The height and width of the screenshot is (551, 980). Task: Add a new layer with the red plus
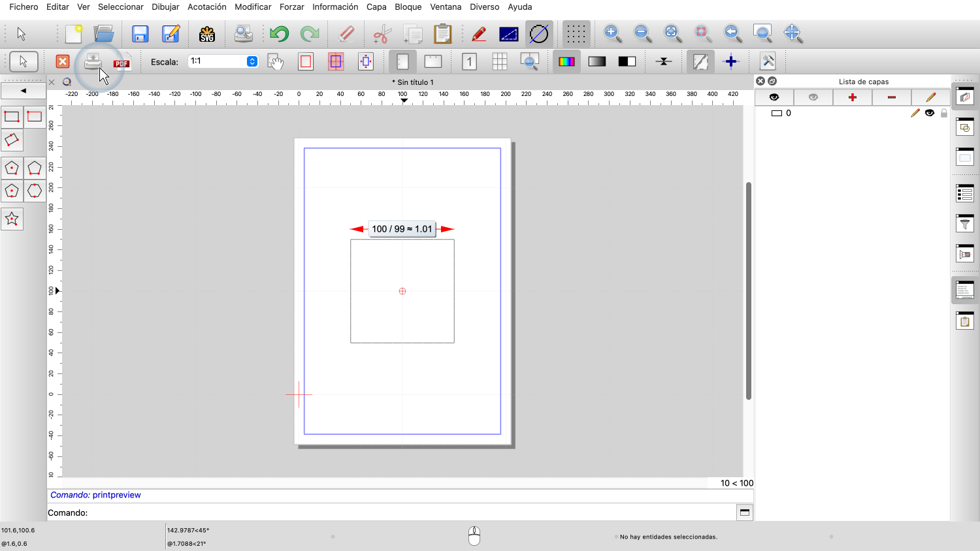pyautogui.click(x=852, y=97)
